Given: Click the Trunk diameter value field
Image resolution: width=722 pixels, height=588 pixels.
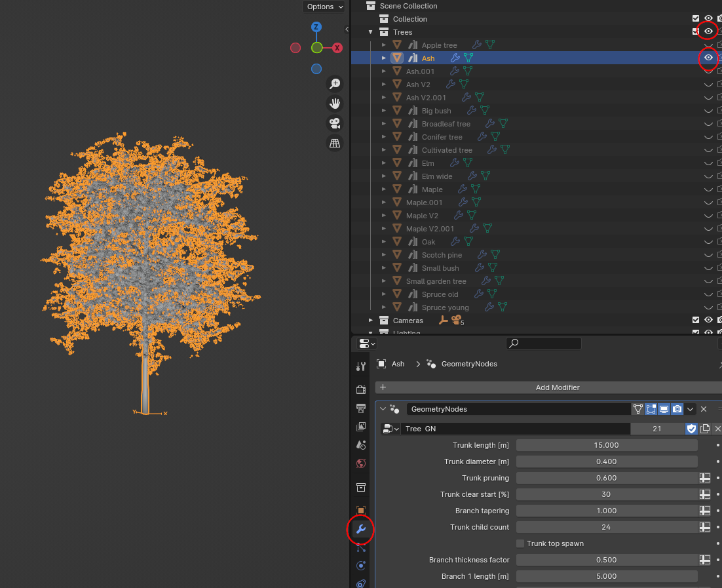Looking at the screenshot, I should pos(607,461).
